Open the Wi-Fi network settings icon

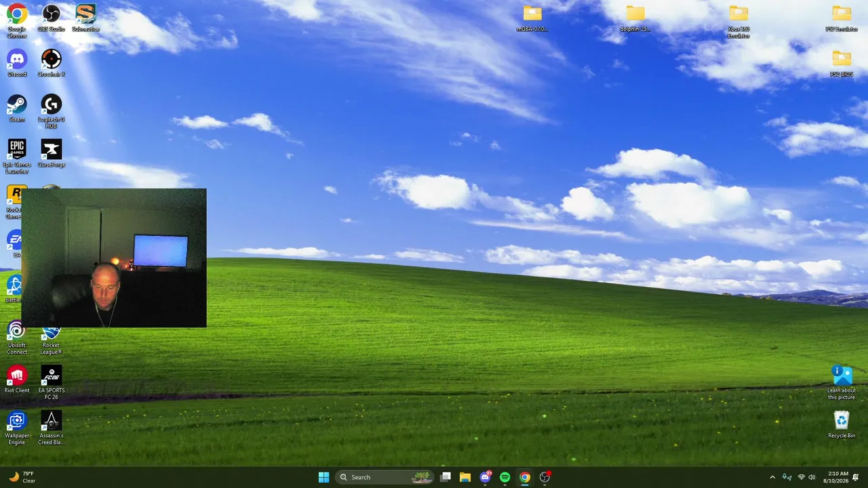(x=801, y=477)
